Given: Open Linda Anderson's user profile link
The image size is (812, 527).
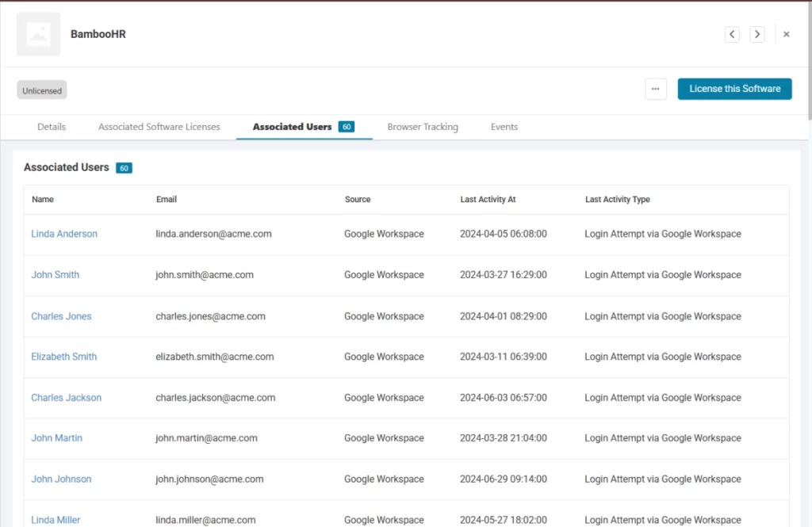Looking at the screenshot, I should point(64,234).
